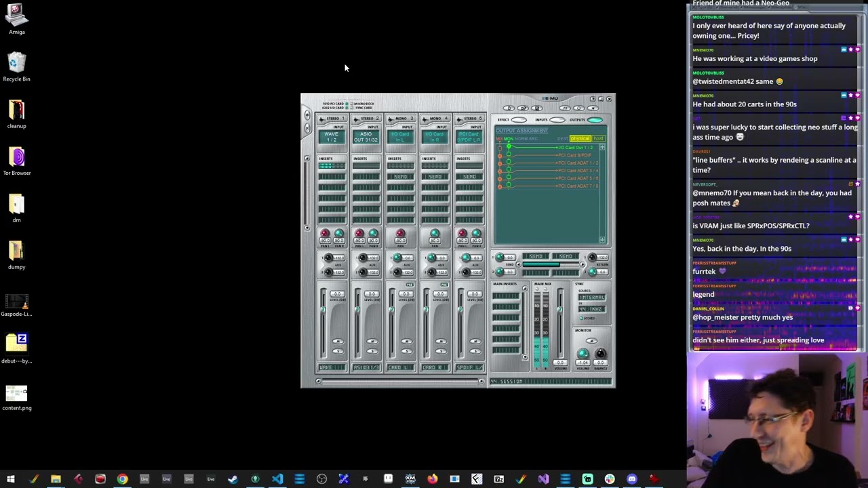Open the toolbar down-arrow menu button
This screenshot has height=488, width=868.
pyautogui.click(x=593, y=108)
